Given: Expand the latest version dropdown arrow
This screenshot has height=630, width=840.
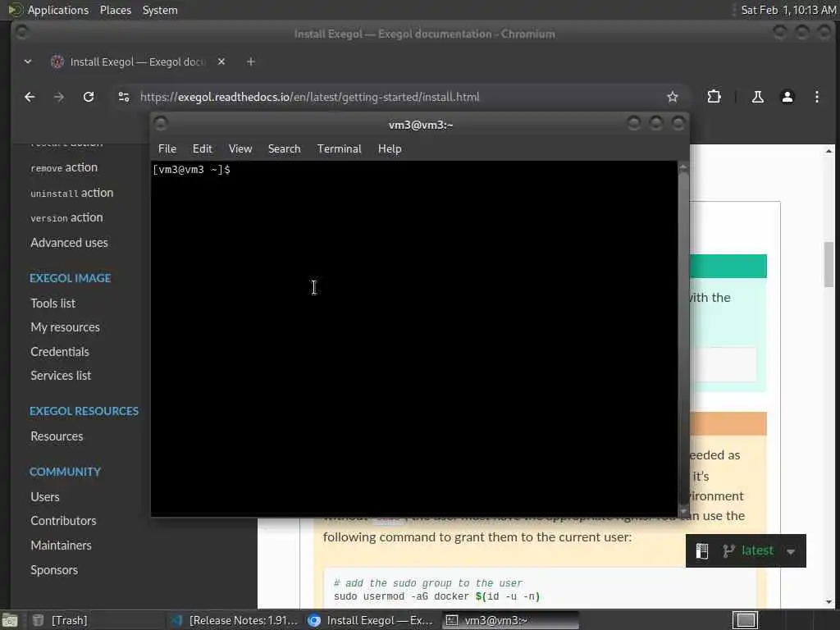Looking at the screenshot, I should click(791, 551).
